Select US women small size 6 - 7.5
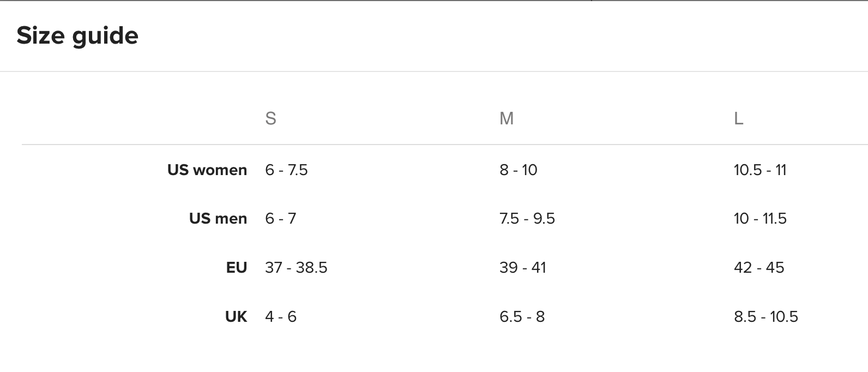 point(286,170)
